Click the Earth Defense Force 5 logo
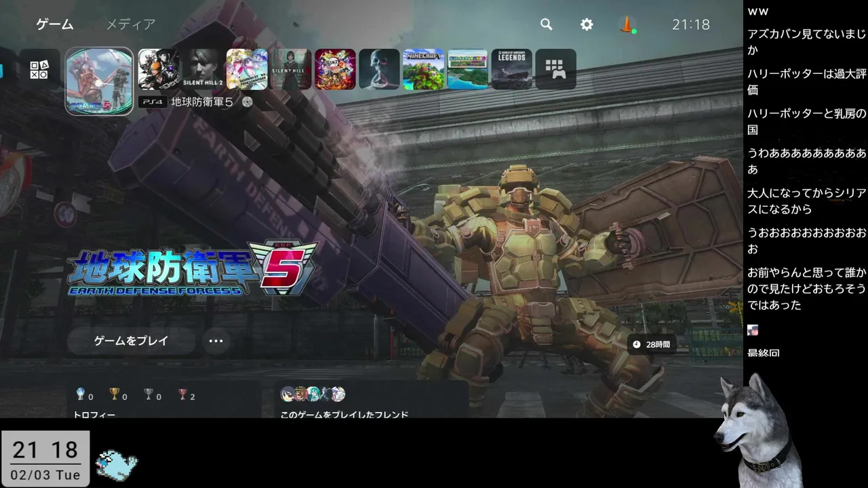 pyautogui.click(x=193, y=268)
